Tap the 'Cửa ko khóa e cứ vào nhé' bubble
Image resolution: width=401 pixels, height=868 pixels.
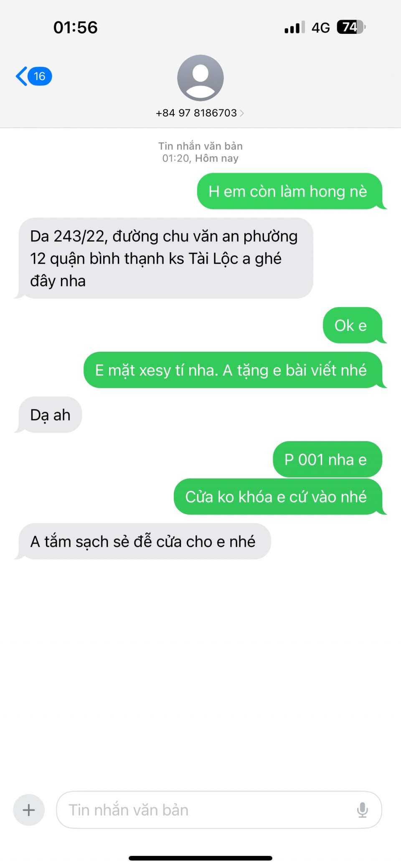pos(279,497)
